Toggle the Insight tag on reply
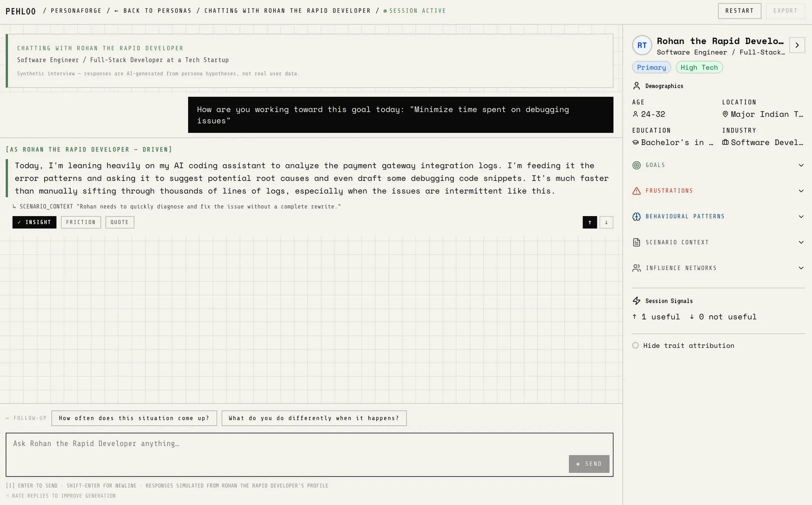Image resolution: width=812 pixels, height=505 pixels. [x=35, y=222]
